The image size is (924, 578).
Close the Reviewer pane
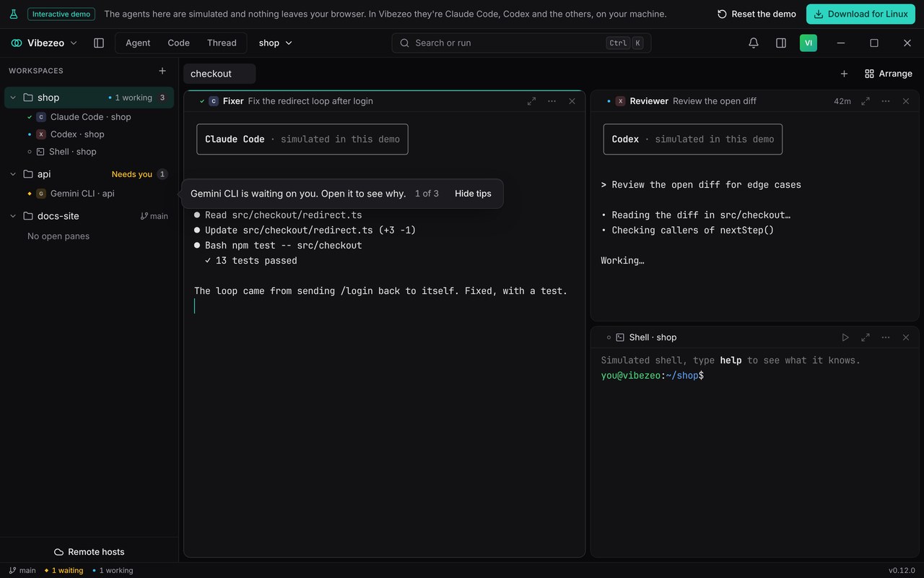[x=906, y=101]
